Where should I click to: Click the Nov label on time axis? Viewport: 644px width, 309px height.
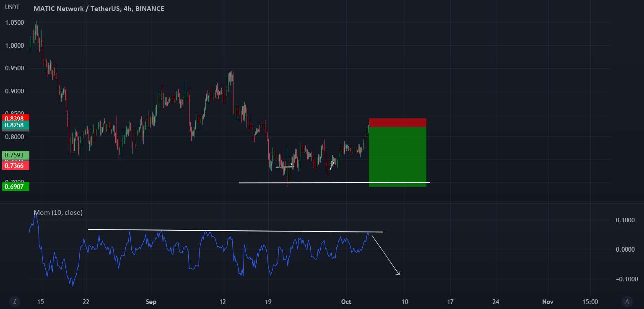click(548, 301)
